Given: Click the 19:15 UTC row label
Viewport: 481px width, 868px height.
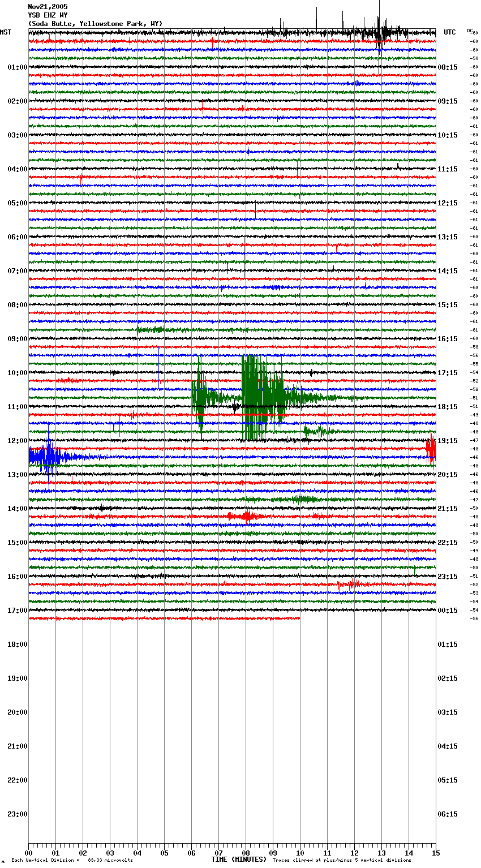Looking at the screenshot, I should point(448,441).
